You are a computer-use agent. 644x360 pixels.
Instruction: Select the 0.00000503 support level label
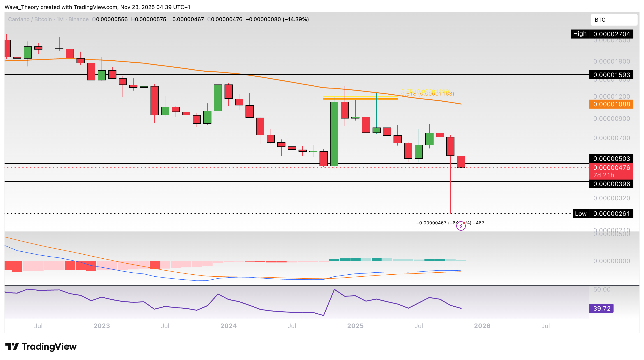coord(611,159)
